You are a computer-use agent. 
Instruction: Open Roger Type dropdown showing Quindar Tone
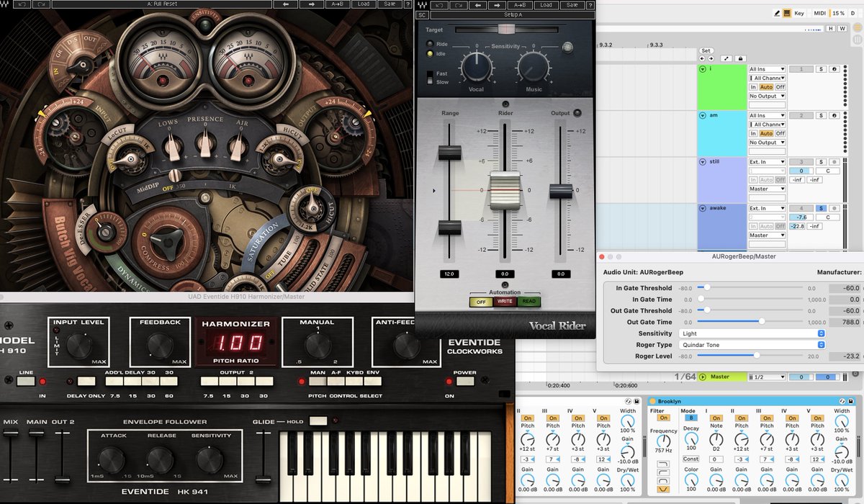click(x=751, y=345)
